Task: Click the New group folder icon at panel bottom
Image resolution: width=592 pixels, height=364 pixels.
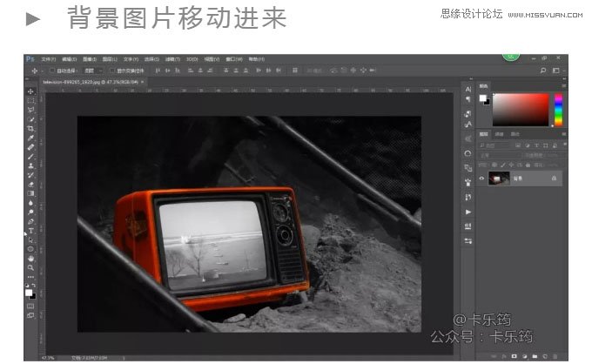Action: pos(535,356)
